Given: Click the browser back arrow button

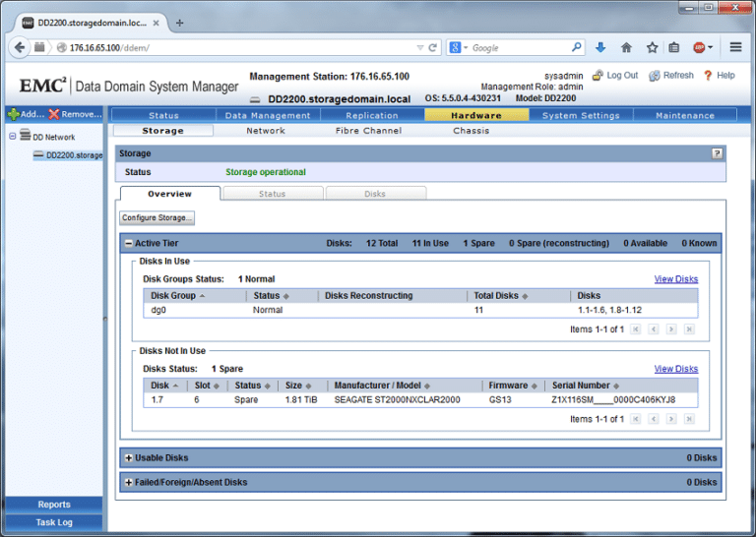Looking at the screenshot, I should point(20,47).
